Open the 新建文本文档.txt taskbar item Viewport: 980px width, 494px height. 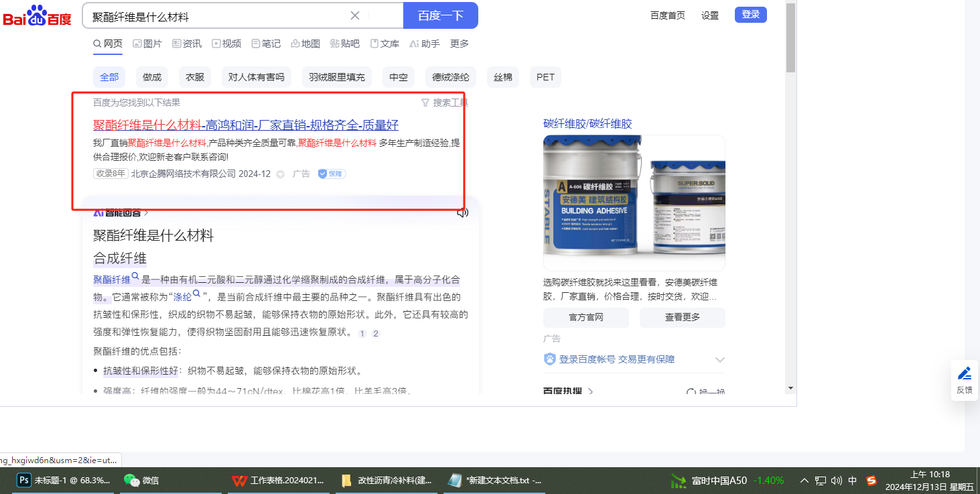495,481
